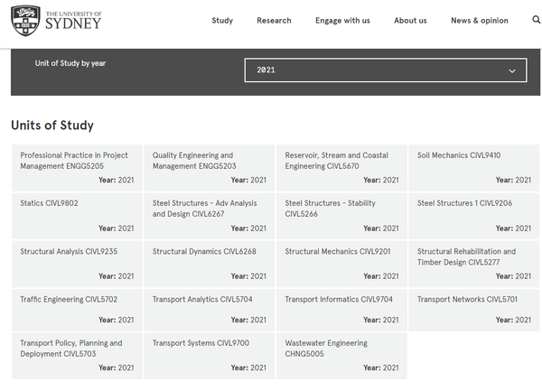Click Year: 2021 in Wastewater Engineering card
The width and height of the screenshot is (542, 392).
click(381, 368)
